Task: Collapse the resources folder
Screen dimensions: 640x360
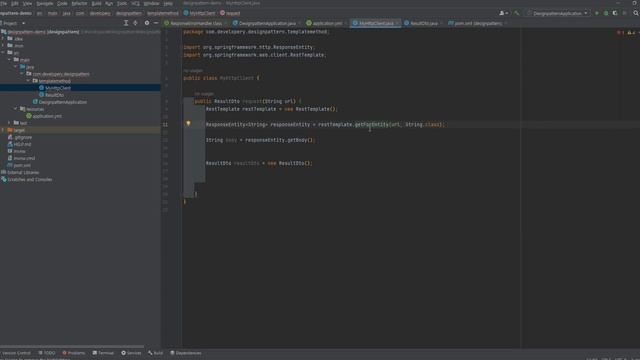Action: pos(16,109)
